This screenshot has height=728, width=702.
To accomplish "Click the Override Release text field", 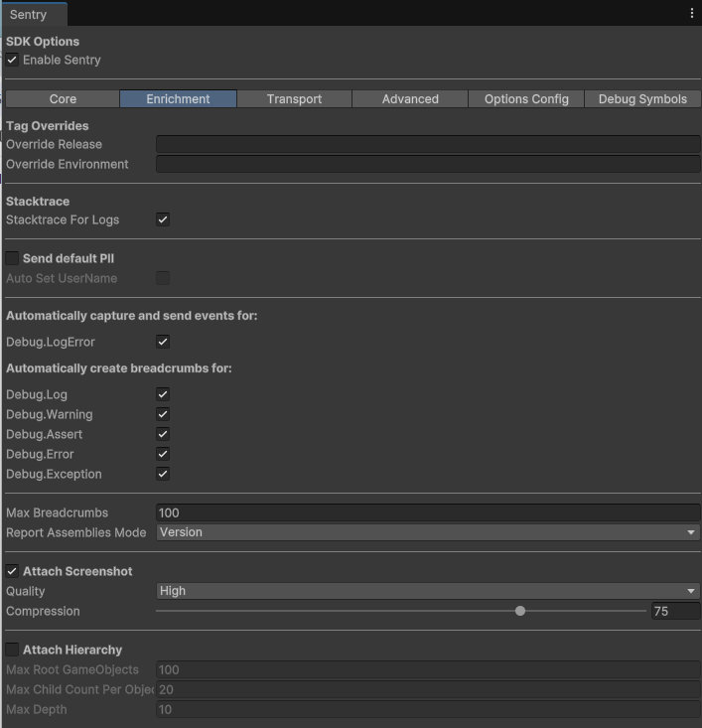I will [428, 144].
